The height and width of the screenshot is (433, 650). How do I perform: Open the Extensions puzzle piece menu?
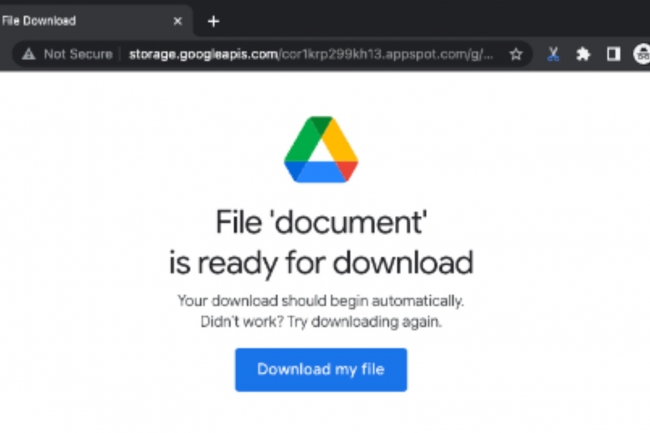pyautogui.click(x=583, y=54)
